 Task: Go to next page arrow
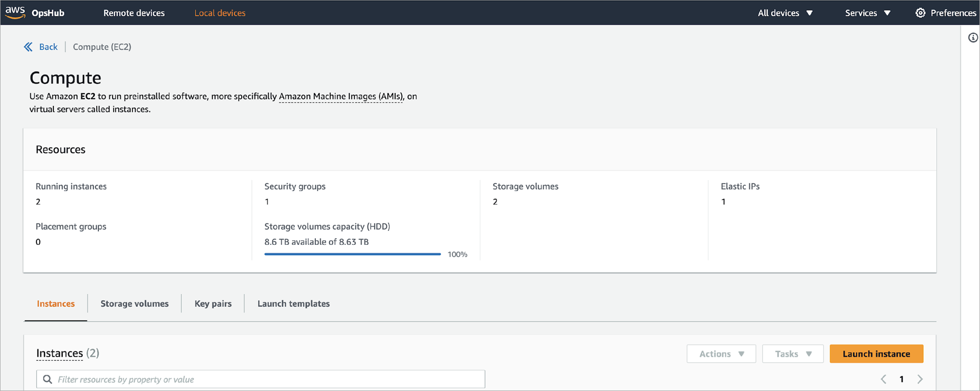(x=920, y=379)
